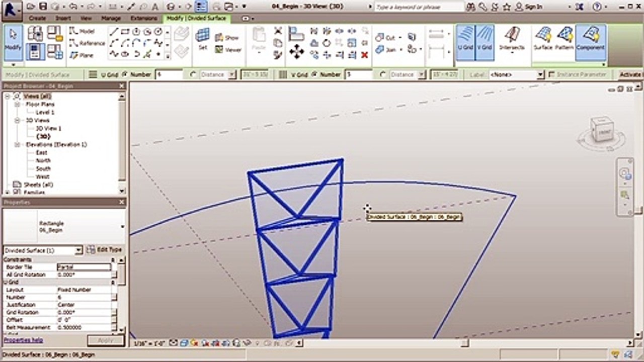The image size is (644, 362).
Task: Click the Edit Type button
Action: click(105, 250)
